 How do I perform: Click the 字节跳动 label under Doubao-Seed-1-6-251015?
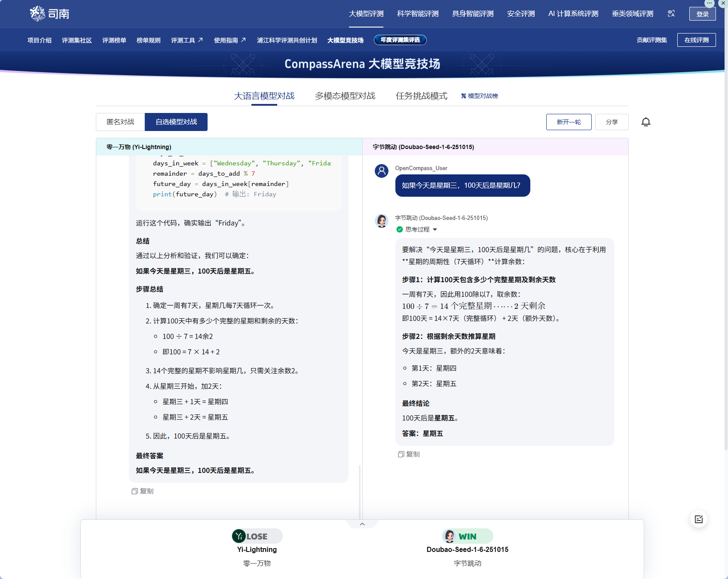pos(468,563)
